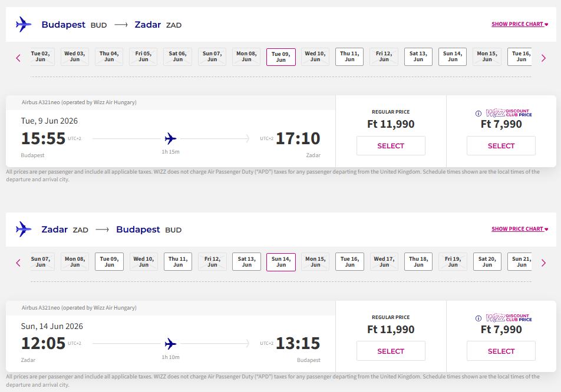Screen dimensions: 561x392
Task: Click the Sat 20, Jun return date tab
Action: [487, 262]
